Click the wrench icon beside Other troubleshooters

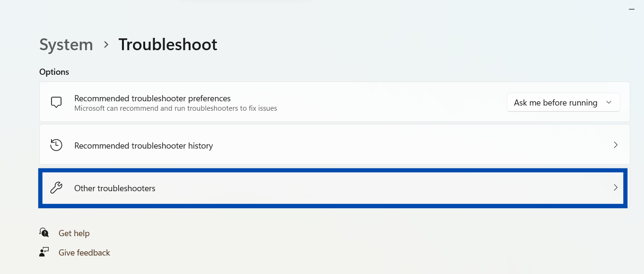(x=56, y=188)
